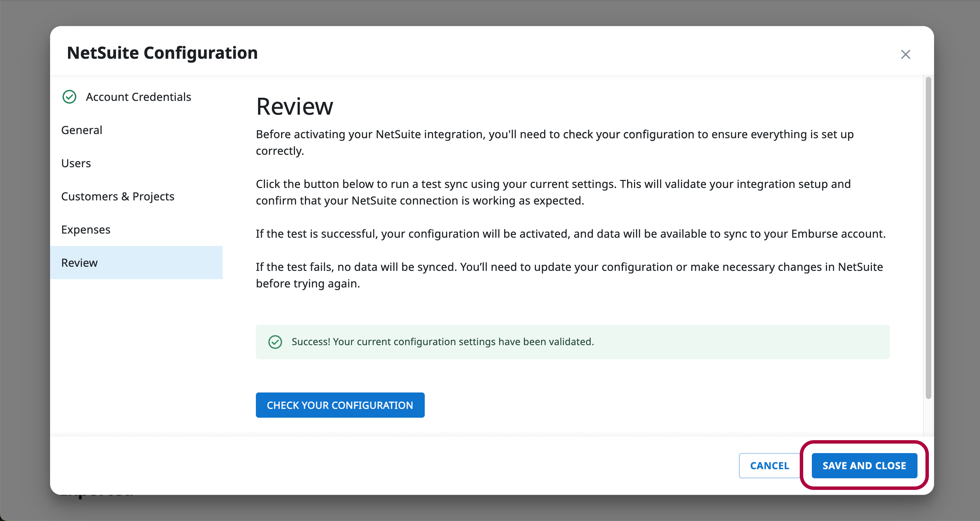Go to the General step

pyautogui.click(x=82, y=130)
